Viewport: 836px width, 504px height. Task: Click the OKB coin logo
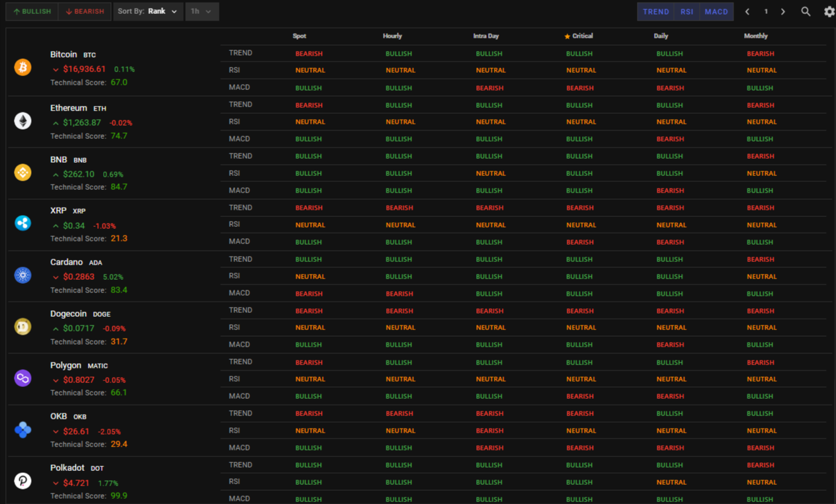23,429
